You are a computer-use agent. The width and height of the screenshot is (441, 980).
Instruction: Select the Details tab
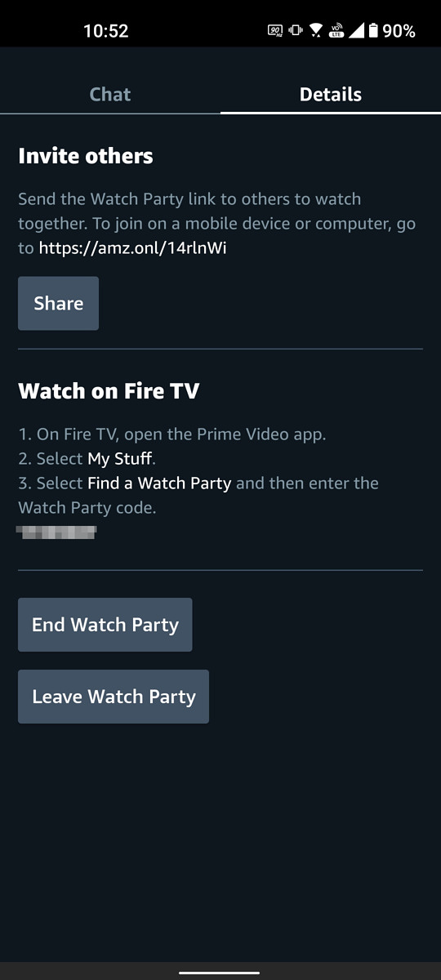(331, 95)
